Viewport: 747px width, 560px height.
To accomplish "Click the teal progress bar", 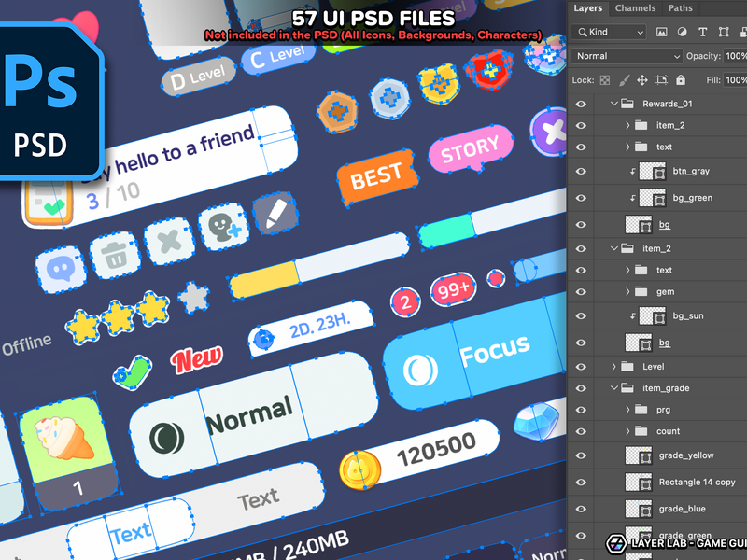I will [x=493, y=219].
